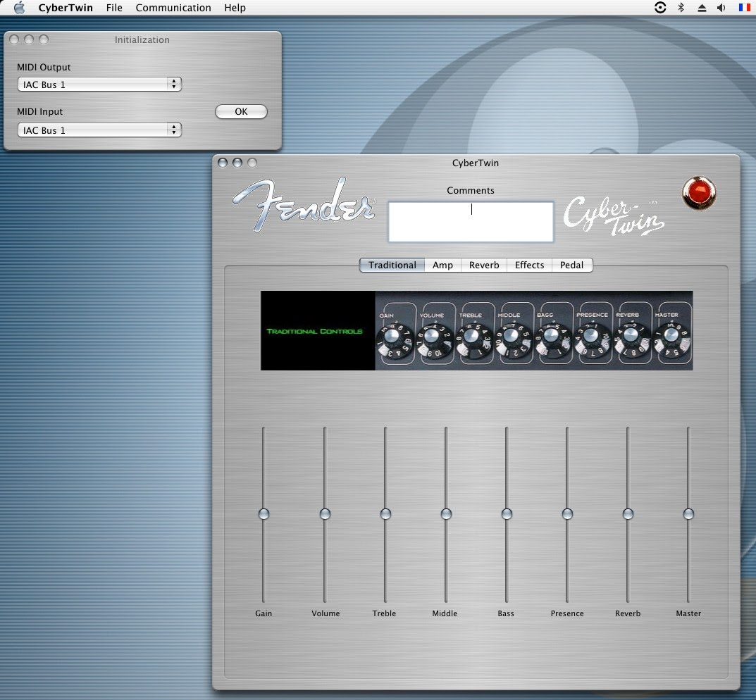Click the Presence knob on amp panel
Viewport: 756px width, 700px height.
(x=593, y=342)
